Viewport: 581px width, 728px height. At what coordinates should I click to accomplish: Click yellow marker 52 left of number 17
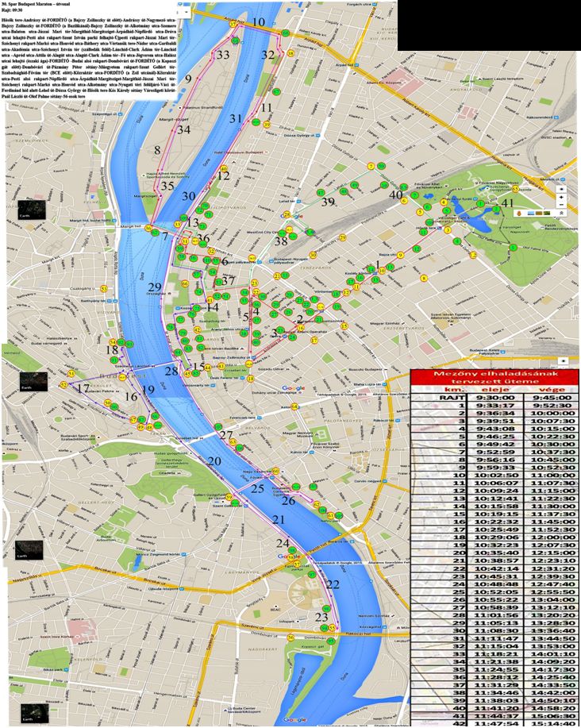coord(63,385)
